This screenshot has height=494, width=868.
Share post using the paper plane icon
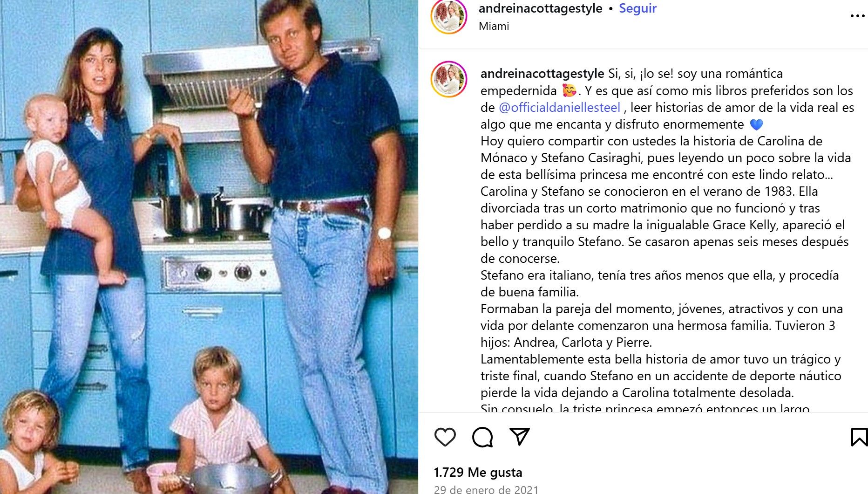click(x=520, y=437)
